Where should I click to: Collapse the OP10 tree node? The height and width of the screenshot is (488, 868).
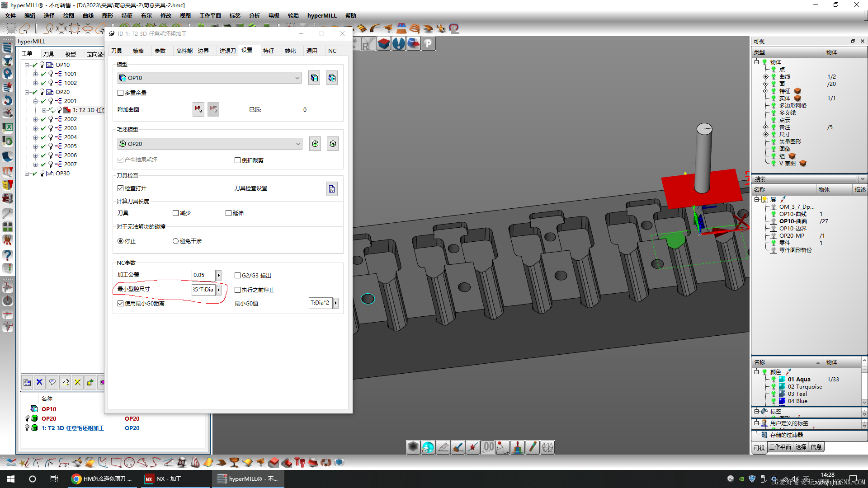(x=27, y=65)
